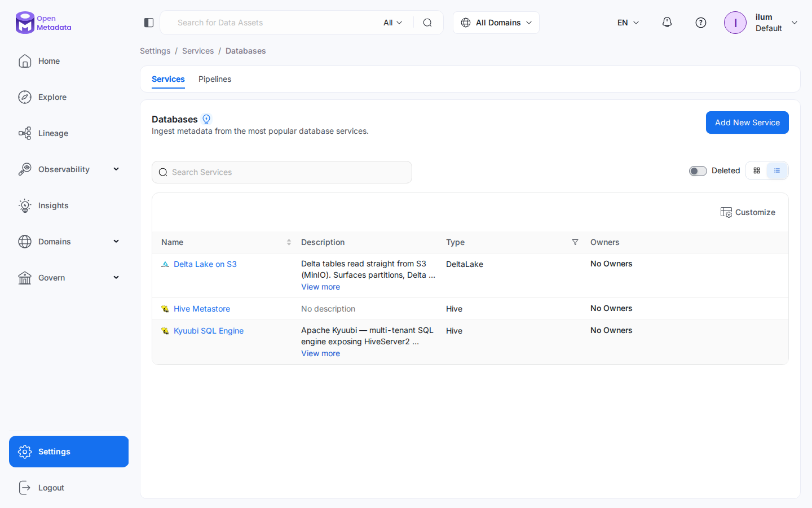Click the Owners column header

click(604, 242)
